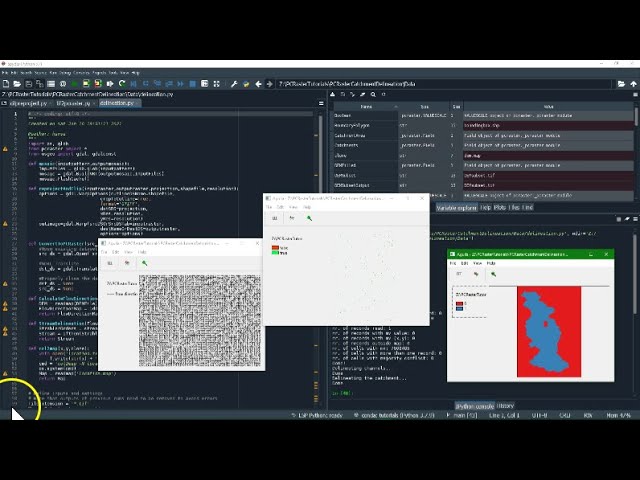Open the View menu in catchment Aguila window
Screen dimensions: 640x480
pos(477,263)
